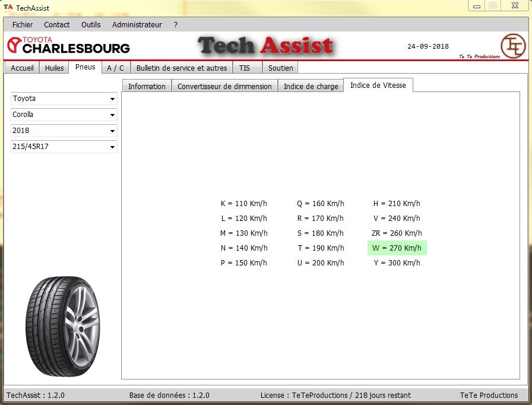Click the TechAssist title bar app icon
This screenshot has height=405, width=532.
tap(8, 8)
